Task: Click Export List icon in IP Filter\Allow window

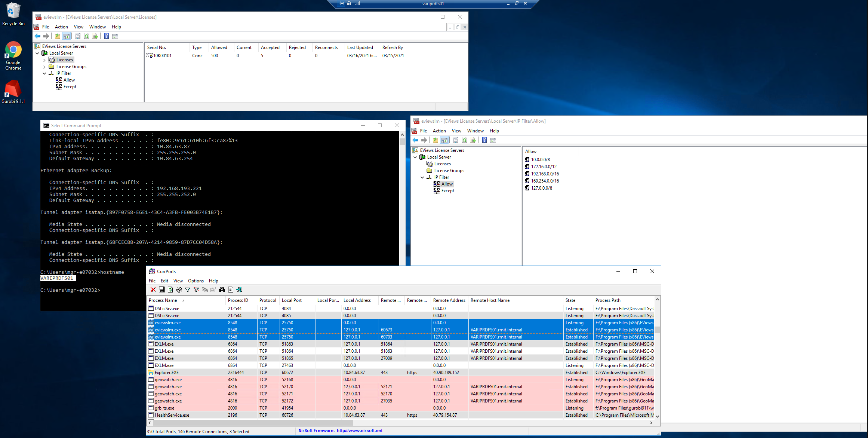Action: 473,140
